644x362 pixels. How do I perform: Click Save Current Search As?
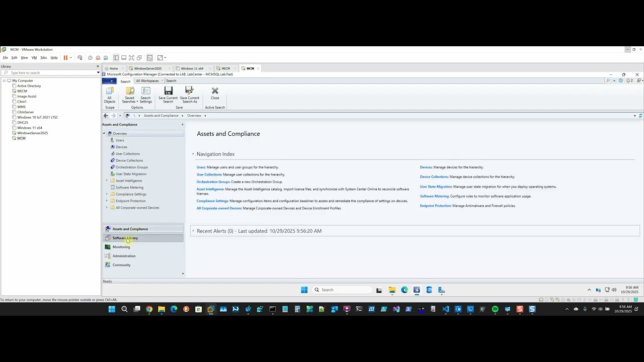pos(190,95)
